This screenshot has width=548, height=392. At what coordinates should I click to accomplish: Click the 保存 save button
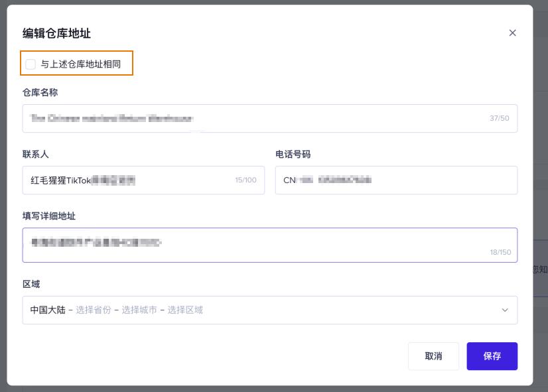[492, 356]
